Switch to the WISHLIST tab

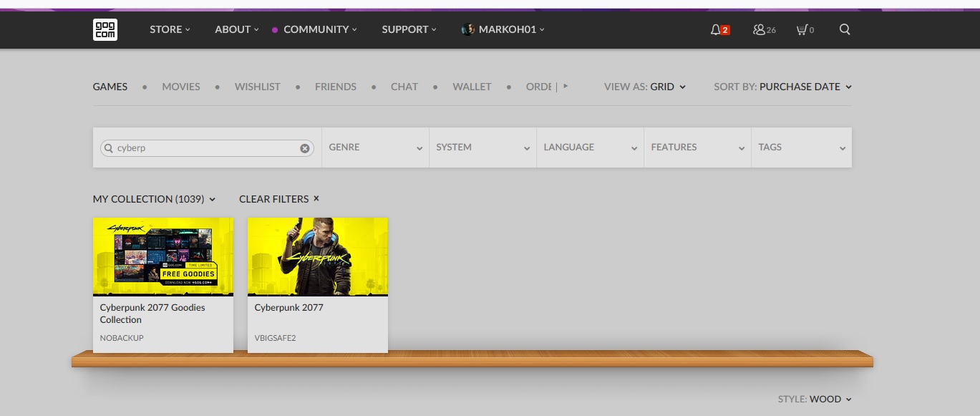click(258, 87)
